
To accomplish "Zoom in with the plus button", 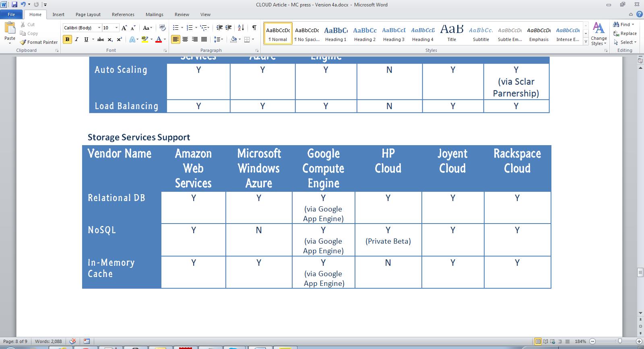I will [x=639, y=341].
